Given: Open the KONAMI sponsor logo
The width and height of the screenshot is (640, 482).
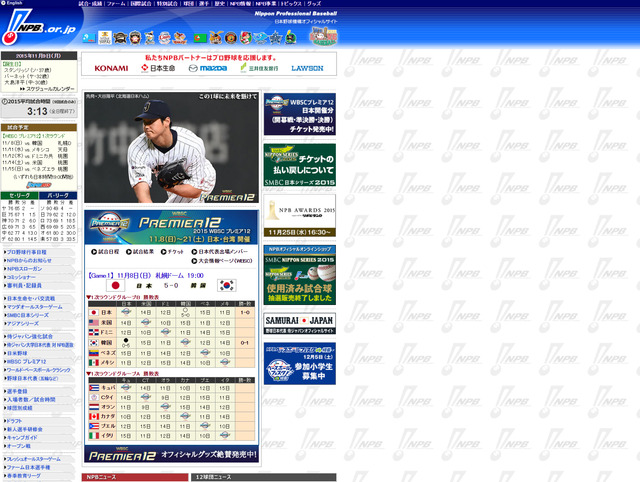Looking at the screenshot, I should (x=111, y=68).
